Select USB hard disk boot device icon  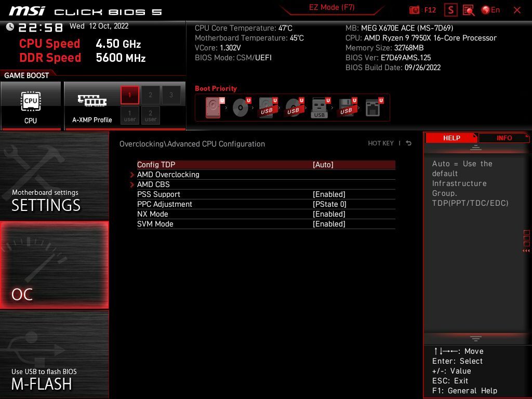[x=268, y=108]
